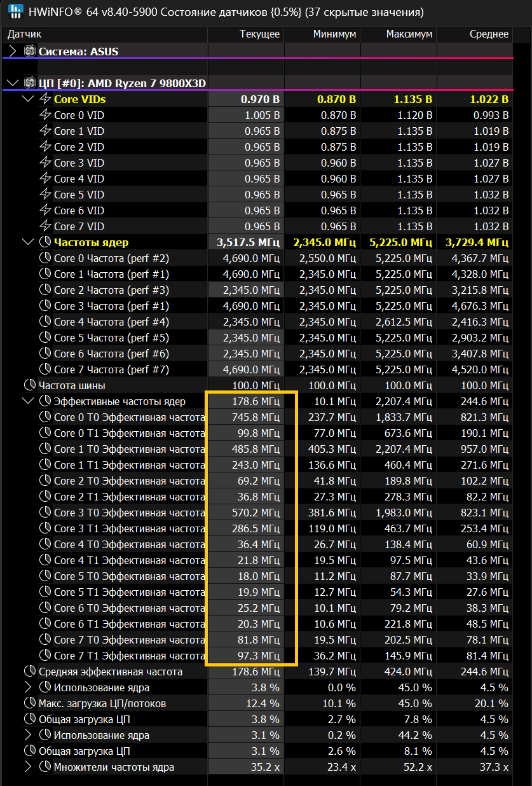
Task: Click the clock icon of Core 7 T1 Эффективная частота
Action: coord(45,655)
